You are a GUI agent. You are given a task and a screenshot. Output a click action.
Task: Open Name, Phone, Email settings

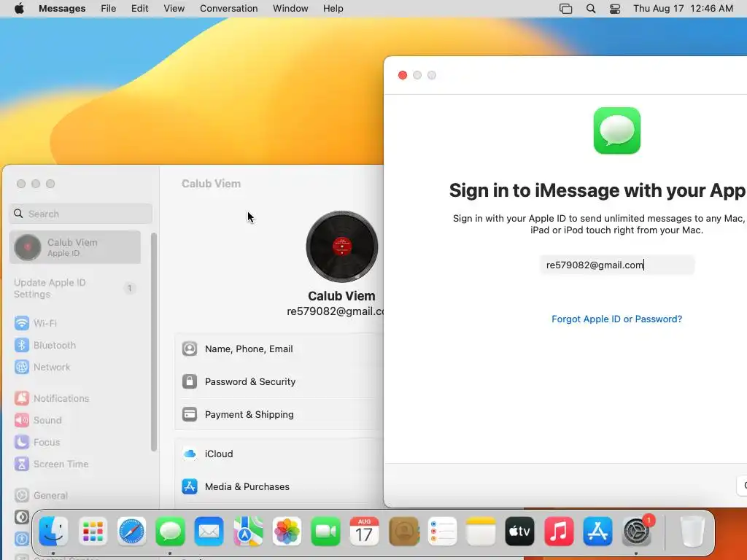click(279, 349)
